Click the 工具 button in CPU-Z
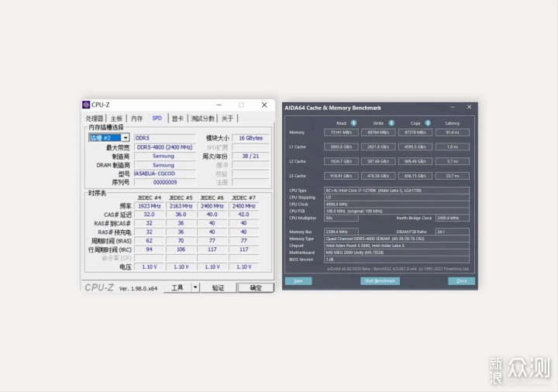The width and height of the screenshot is (558, 392). click(x=177, y=287)
